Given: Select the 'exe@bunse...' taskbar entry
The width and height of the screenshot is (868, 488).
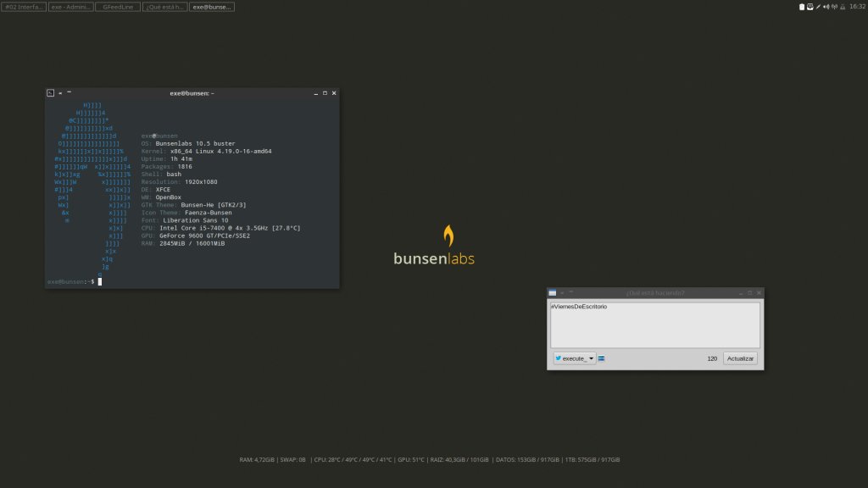Looking at the screenshot, I should [212, 7].
